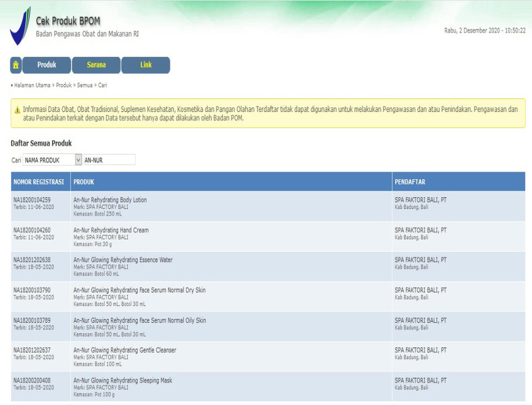Click the Daftar Semua Produk heading
Viewport: 532px width, 405px height.
point(42,143)
